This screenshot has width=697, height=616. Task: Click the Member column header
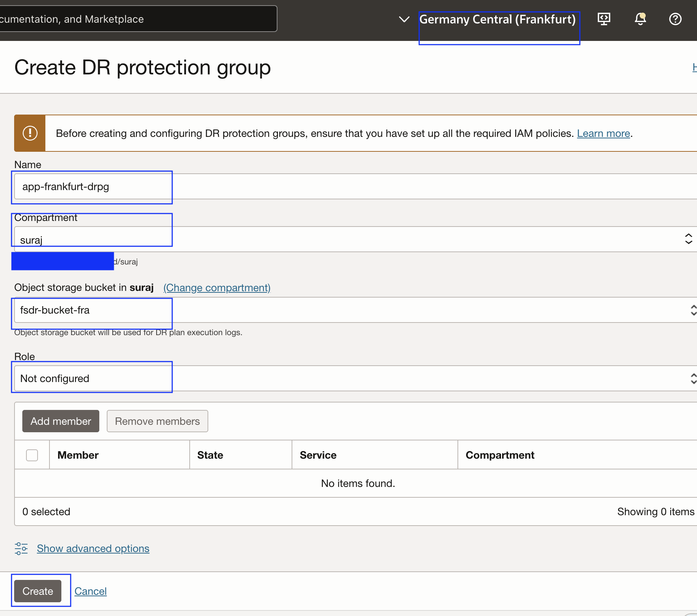pos(78,455)
